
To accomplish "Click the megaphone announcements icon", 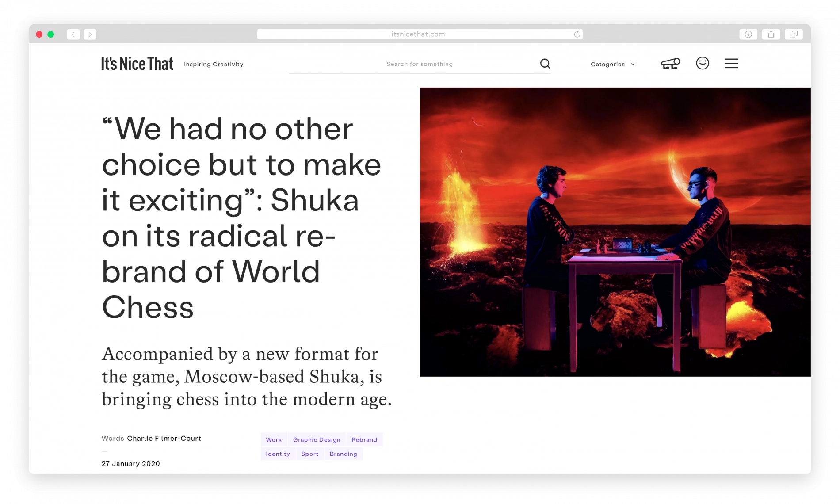I will coord(671,64).
